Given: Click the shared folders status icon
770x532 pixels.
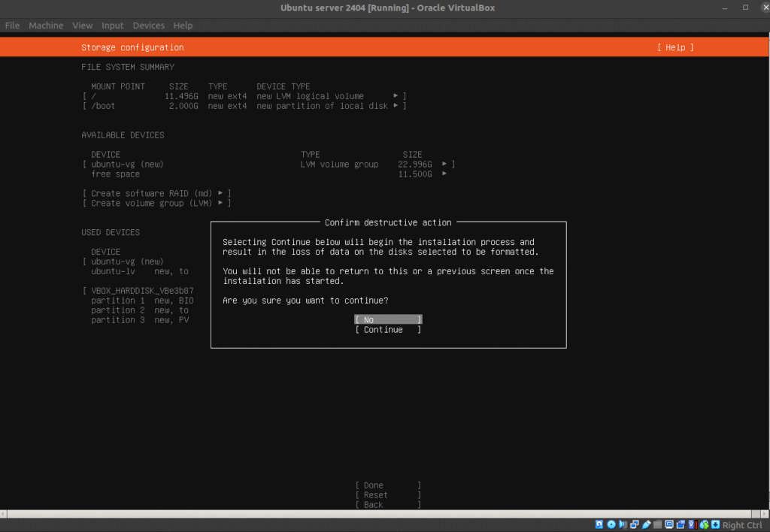Looking at the screenshot, I should coord(658,524).
